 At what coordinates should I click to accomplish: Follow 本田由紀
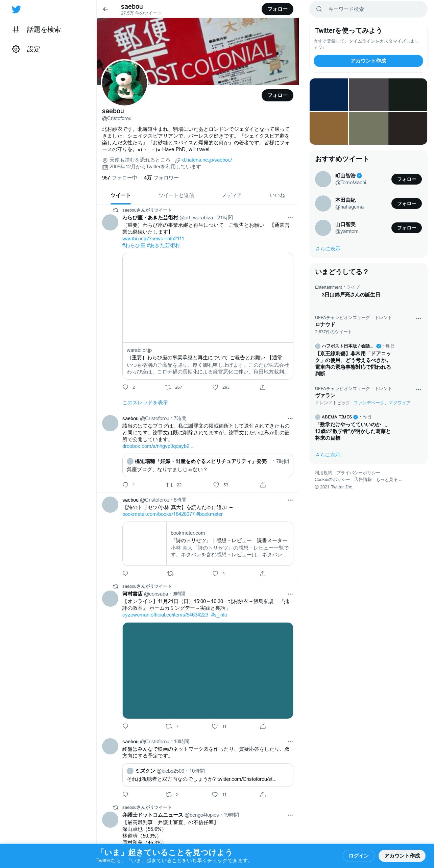pos(407,203)
